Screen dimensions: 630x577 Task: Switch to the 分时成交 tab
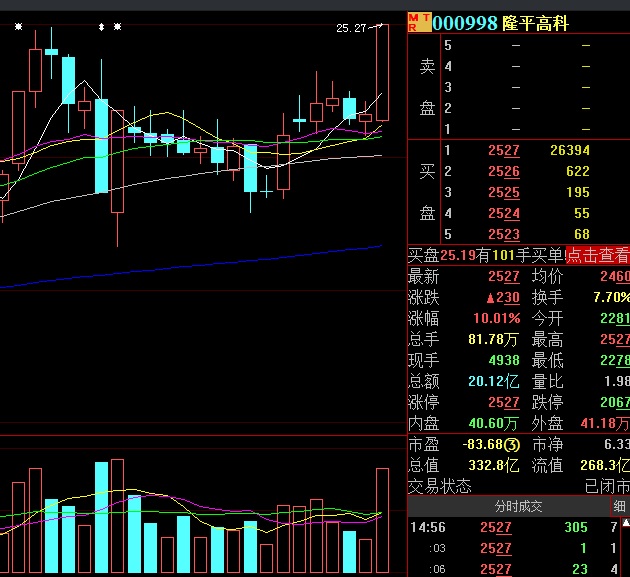pyautogui.click(x=520, y=506)
